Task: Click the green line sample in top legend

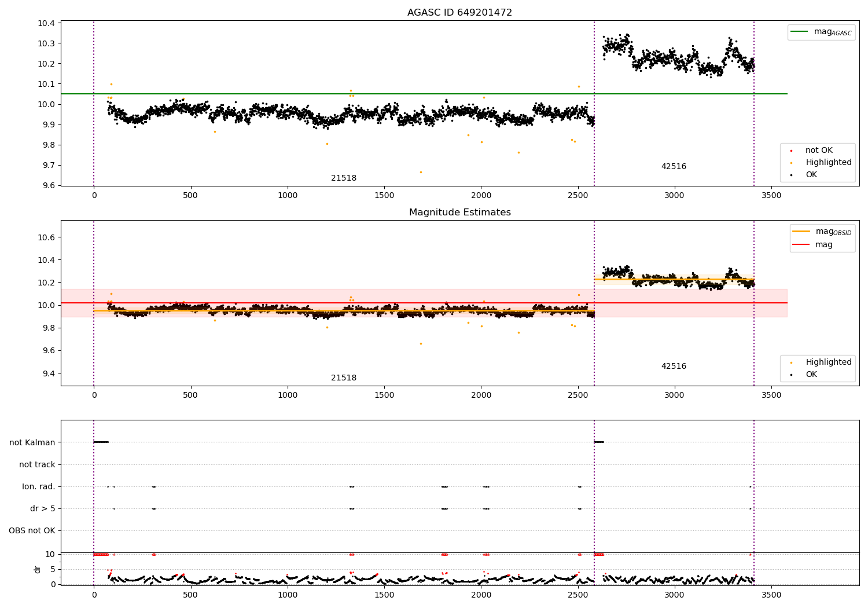Action: 800,32
